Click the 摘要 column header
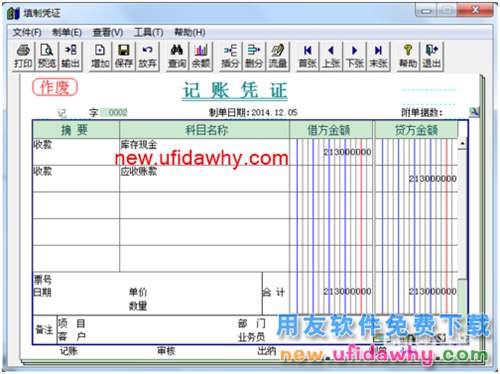Image resolution: width=500 pixels, height=374 pixels. point(76,130)
